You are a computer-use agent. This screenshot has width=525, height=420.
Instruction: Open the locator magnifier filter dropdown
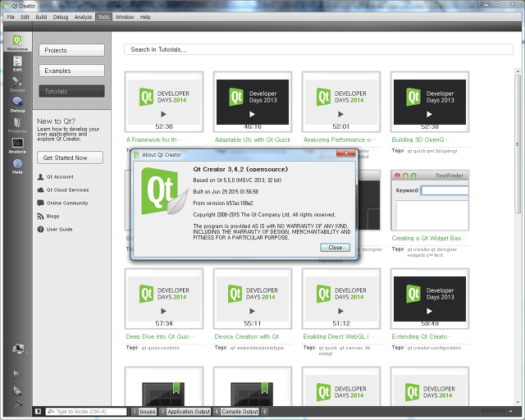[x=51, y=411]
